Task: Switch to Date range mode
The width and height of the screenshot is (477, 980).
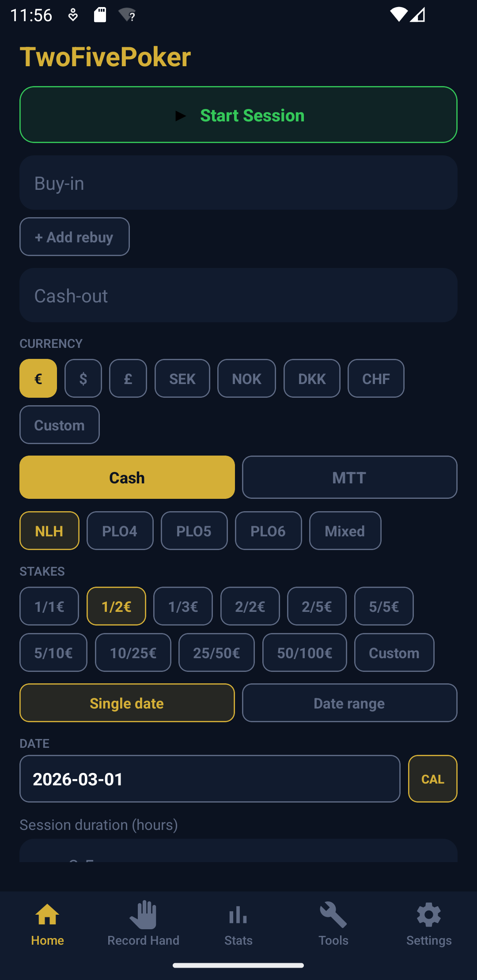Action: (x=349, y=703)
